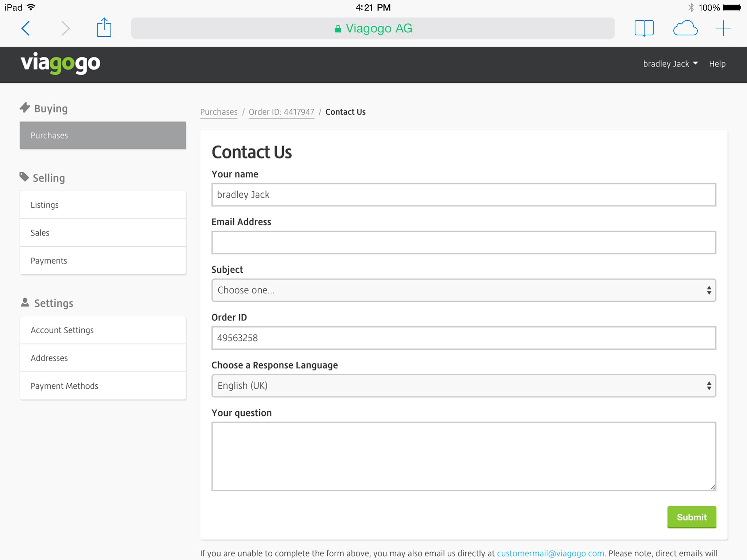Click Help in the top bar
Image resolution: width=747 pixels, height=560 pixels.
click(x=717, y=64)
